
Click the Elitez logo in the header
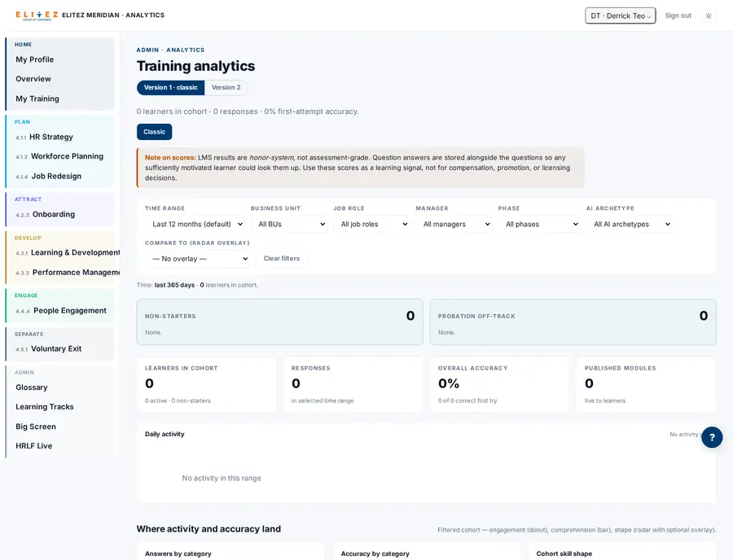tap(37, 15)
